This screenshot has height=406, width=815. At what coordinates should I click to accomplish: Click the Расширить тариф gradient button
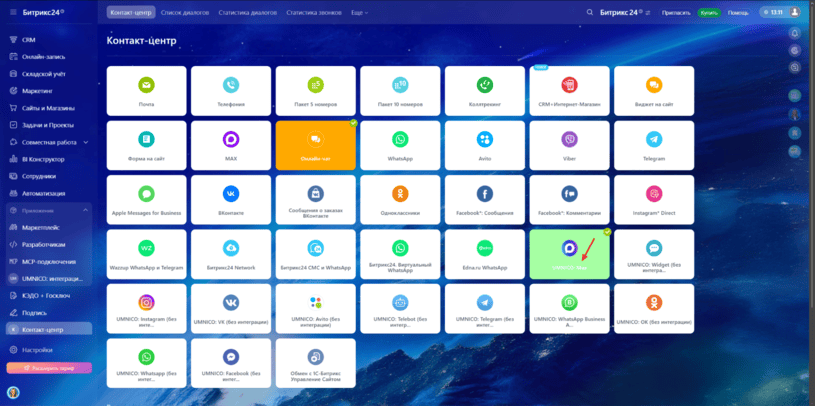(49, 367)
